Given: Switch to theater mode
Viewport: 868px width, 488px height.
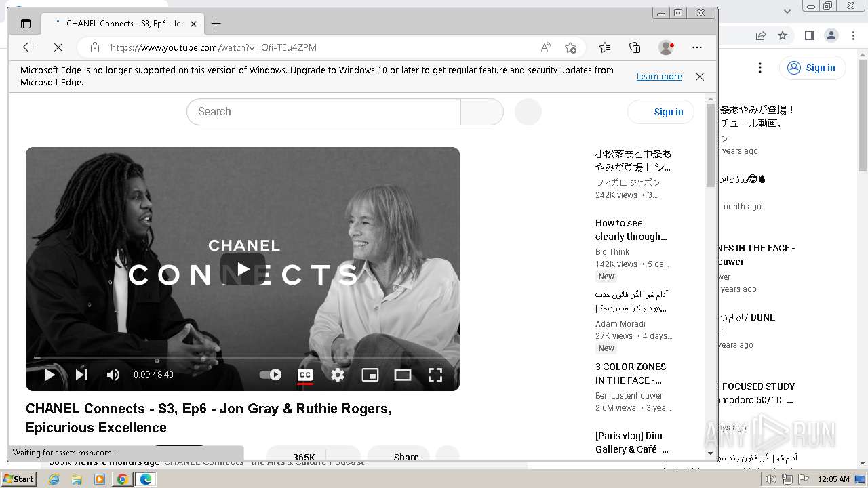Looking at the screenshot, I should tap(403, 375).
